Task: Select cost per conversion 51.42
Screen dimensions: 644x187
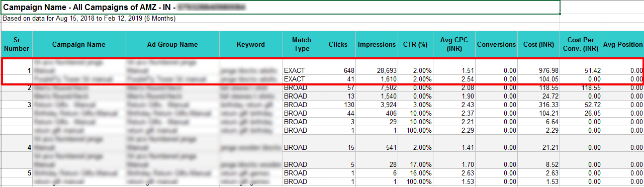Action: 592,70
